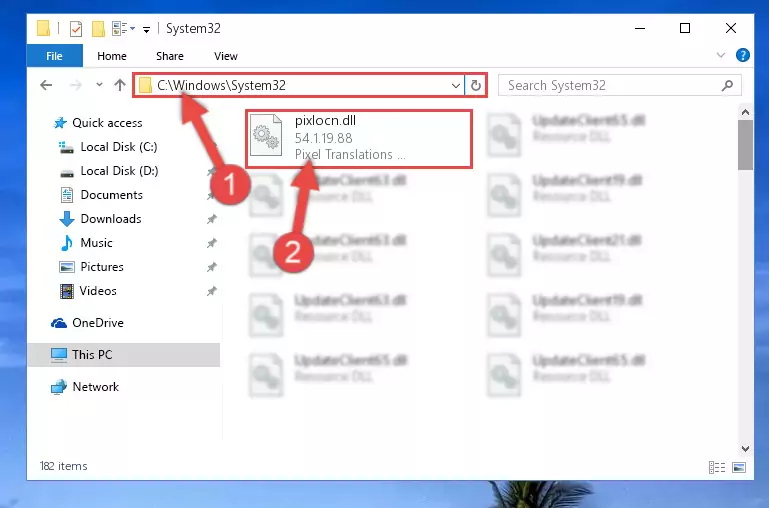
Task: Expand the ribbon with the chevron
Action: [720, 55]
